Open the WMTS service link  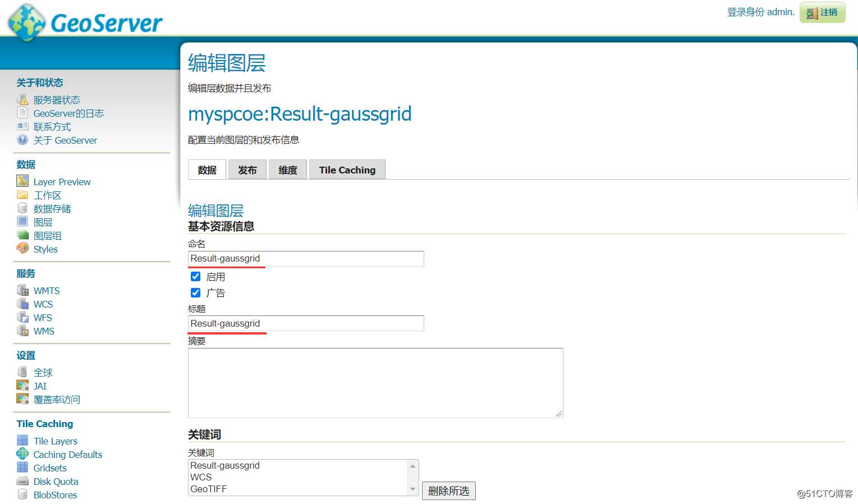(47, 291)
